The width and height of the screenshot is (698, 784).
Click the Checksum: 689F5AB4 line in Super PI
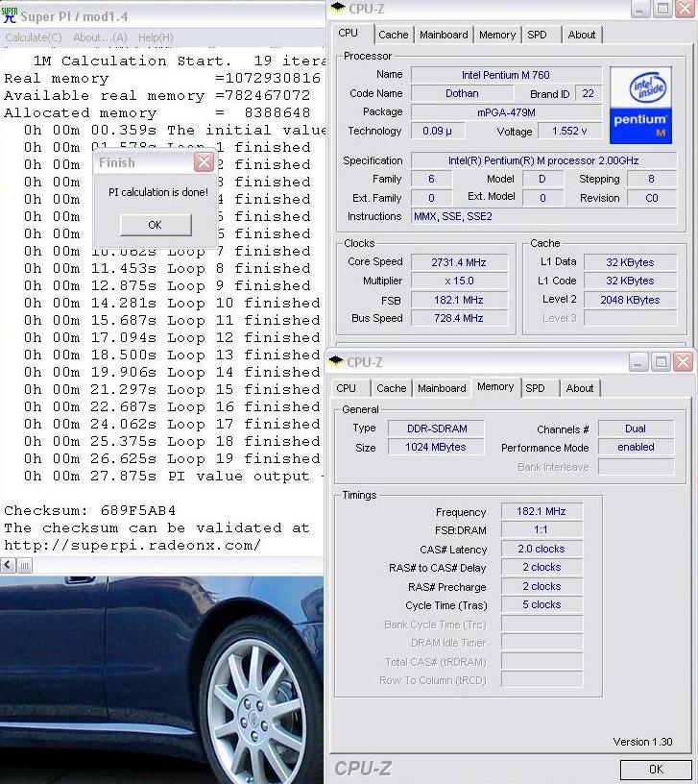point(90,510)
